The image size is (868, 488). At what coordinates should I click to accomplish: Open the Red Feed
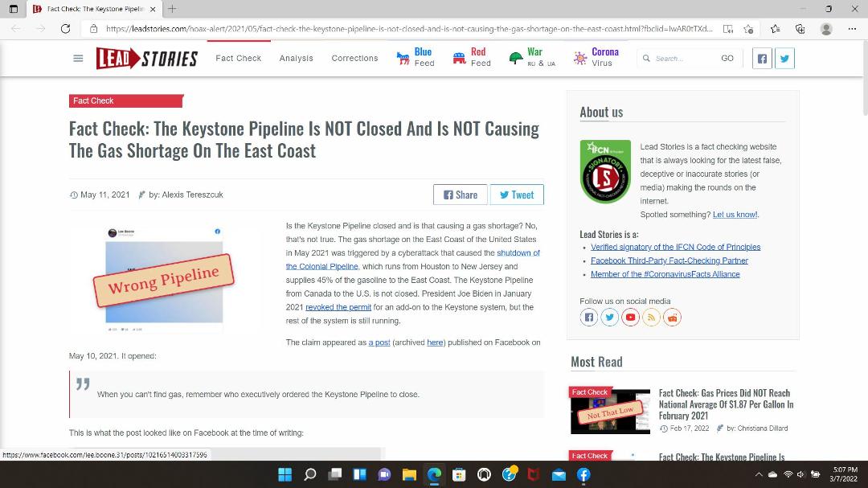tap(472, 58)
